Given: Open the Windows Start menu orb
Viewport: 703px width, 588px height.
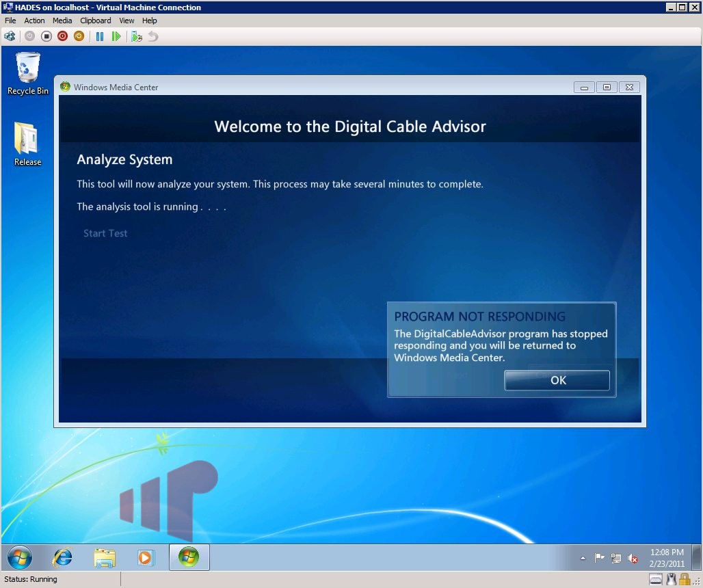Looking at the screenshot, I should pyautogui.click(x=20, y=557).
